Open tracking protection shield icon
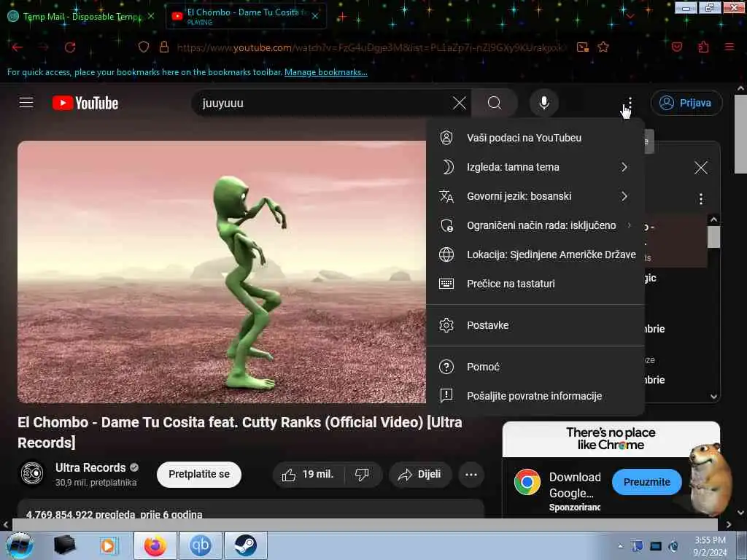The image size is (747, 560). [x=144, y=47]
